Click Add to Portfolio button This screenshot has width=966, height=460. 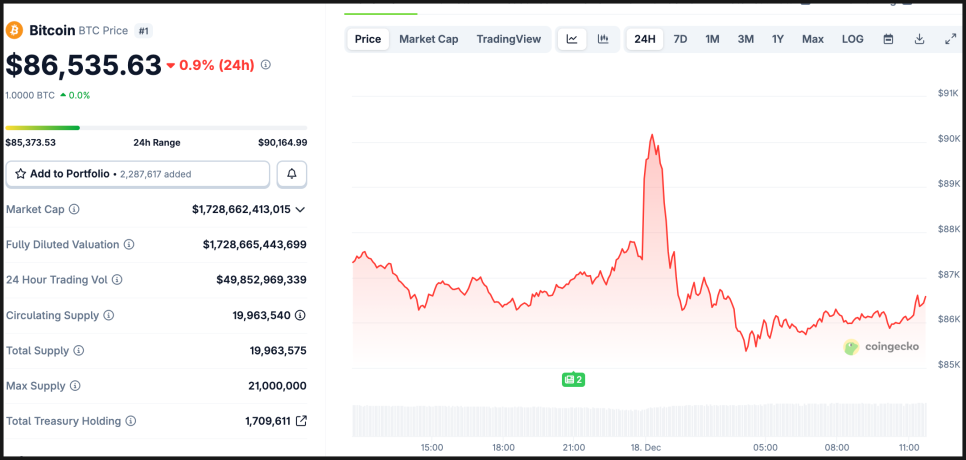coord(138,174)
